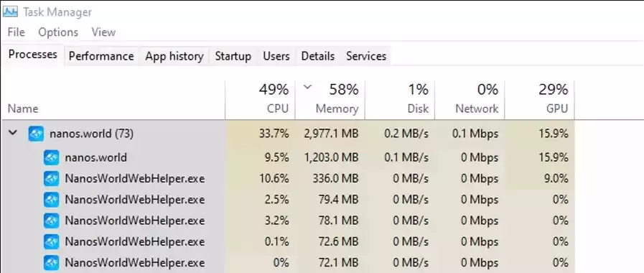Sort processes by GPU column header
644x273 pixels.
coord(540,99)
